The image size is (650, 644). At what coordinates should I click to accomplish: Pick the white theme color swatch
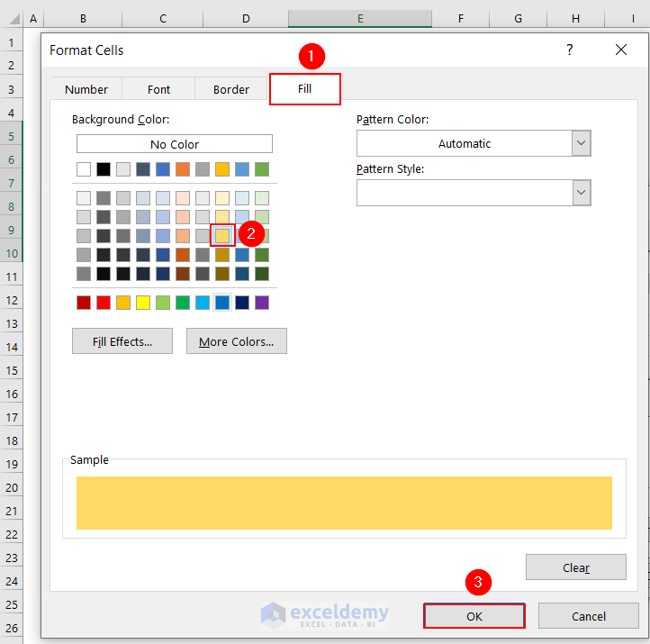[84, 169]
